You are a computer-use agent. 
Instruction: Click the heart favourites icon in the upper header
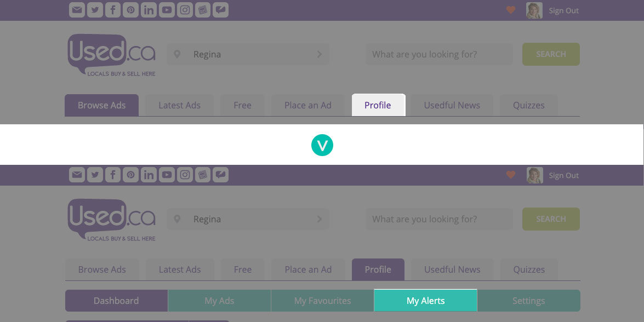[511, 10]
